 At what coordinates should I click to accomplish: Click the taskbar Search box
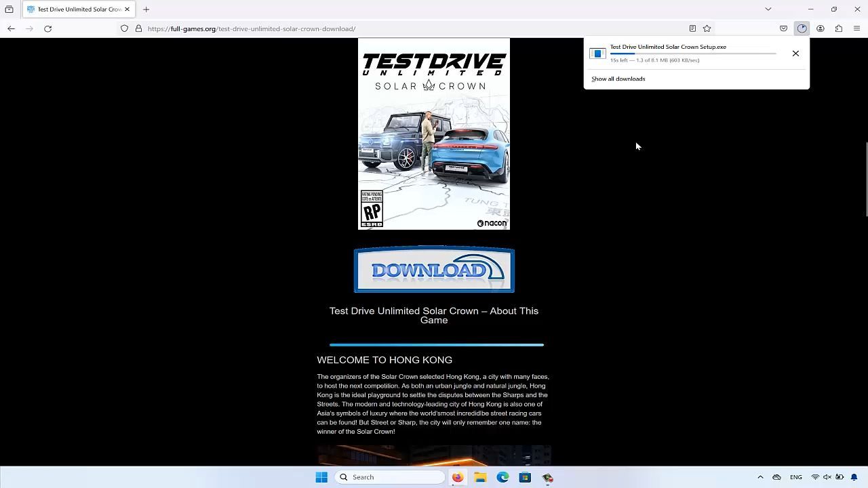(x=390, y=477)
